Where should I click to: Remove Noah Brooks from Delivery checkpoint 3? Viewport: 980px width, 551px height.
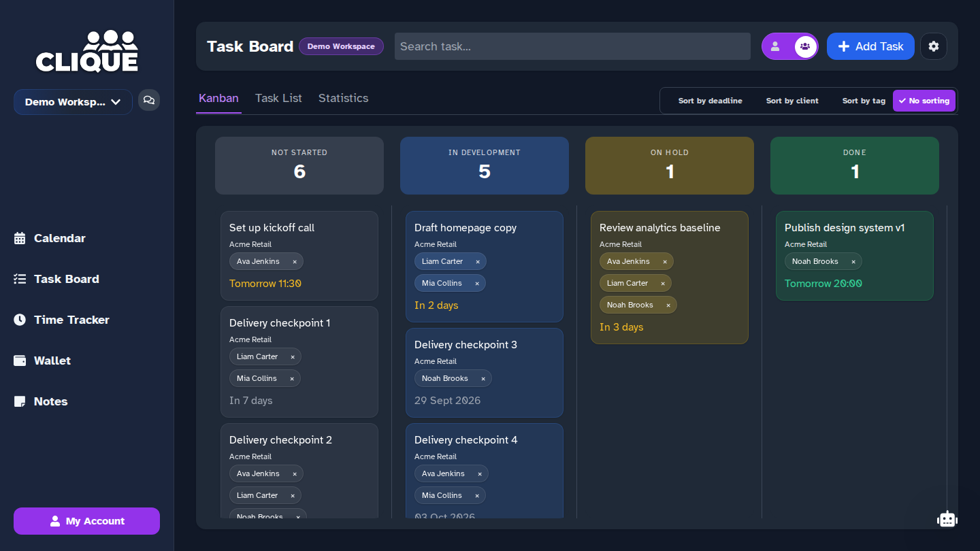[483, 379]
